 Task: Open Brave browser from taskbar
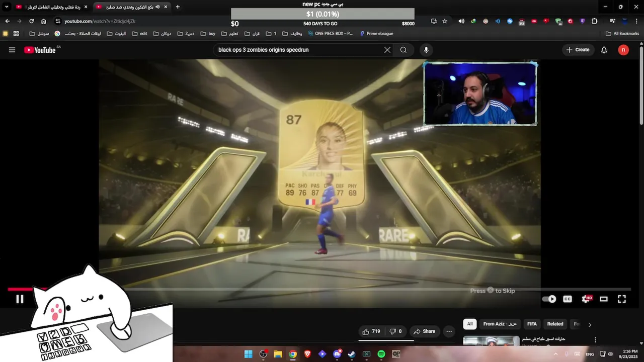(307, 354)
